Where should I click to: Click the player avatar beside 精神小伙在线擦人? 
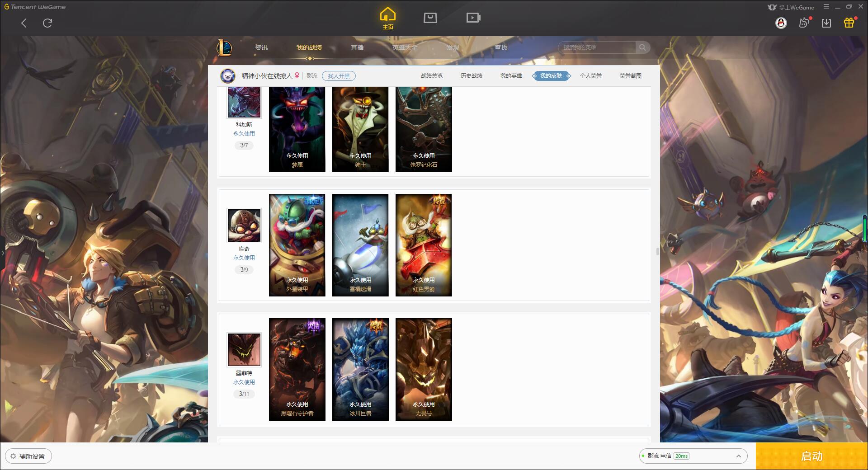pyautogui.click(x=228, y=76)
